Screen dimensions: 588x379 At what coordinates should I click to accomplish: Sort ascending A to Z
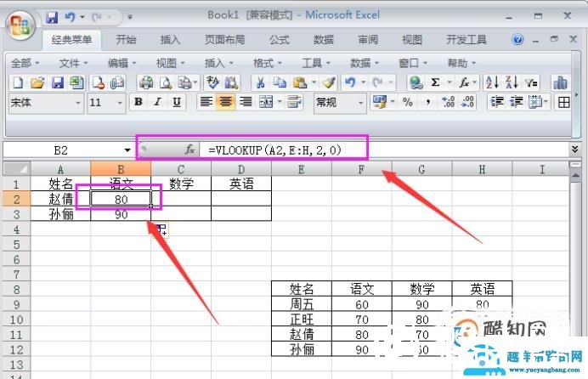[x=492, y=82]
